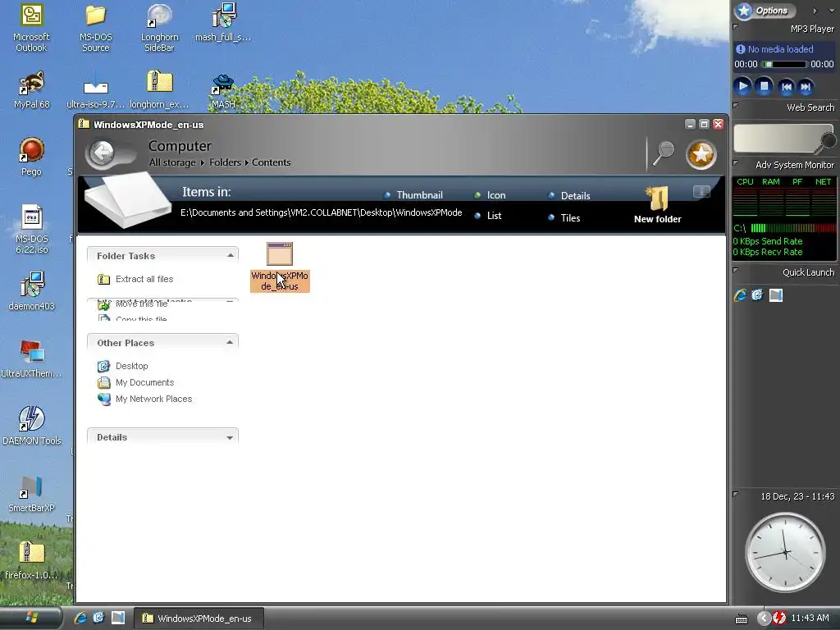Select the WindowsXPMode_en-us file
840x630 pixels.
280,267
